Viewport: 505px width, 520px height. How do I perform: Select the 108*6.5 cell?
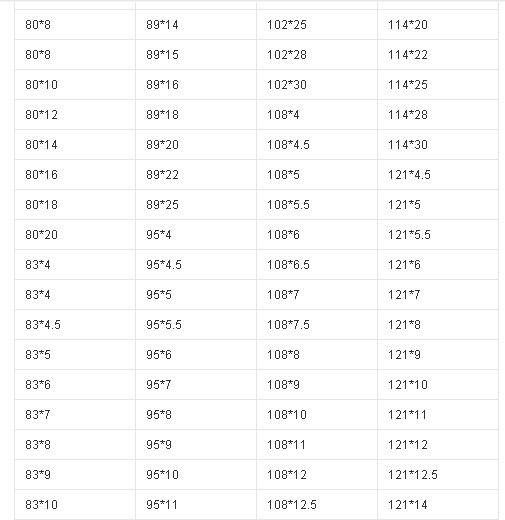(317, 265)
